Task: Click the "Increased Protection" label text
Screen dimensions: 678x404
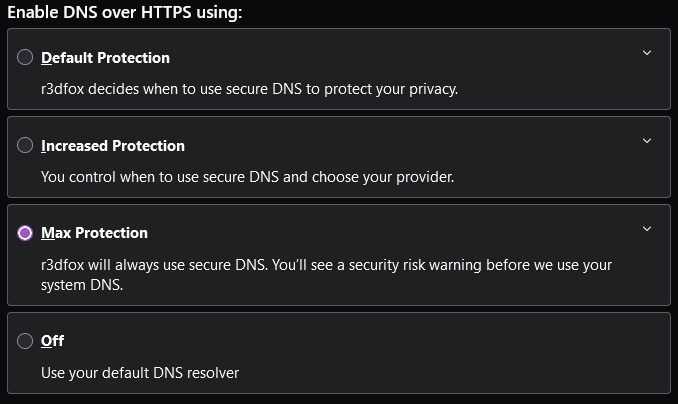Action: pyautogui.click(x=112, y=146)
